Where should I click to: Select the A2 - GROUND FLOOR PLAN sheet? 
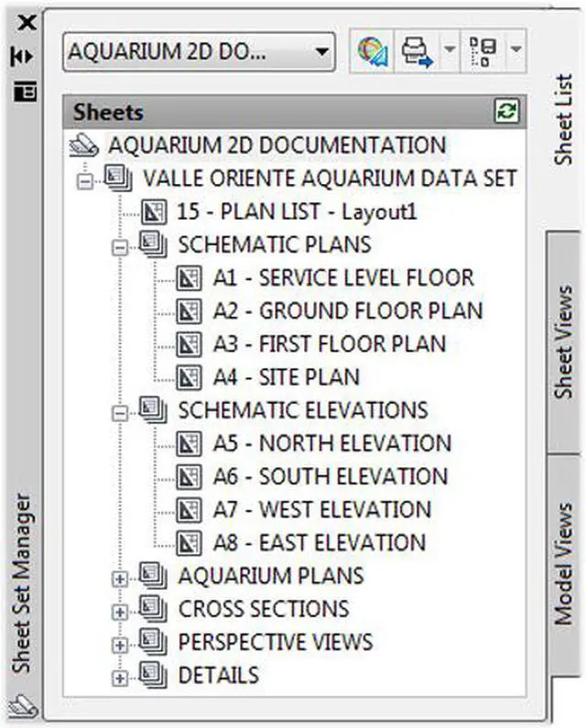(x=347, y=311)
